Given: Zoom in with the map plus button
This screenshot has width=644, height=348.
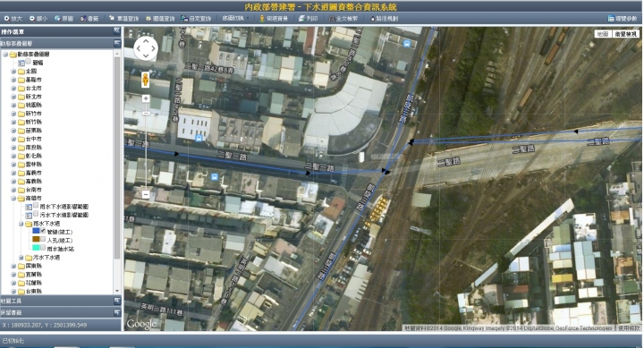Looking at the screenshot, I should (x=146, y=98).
